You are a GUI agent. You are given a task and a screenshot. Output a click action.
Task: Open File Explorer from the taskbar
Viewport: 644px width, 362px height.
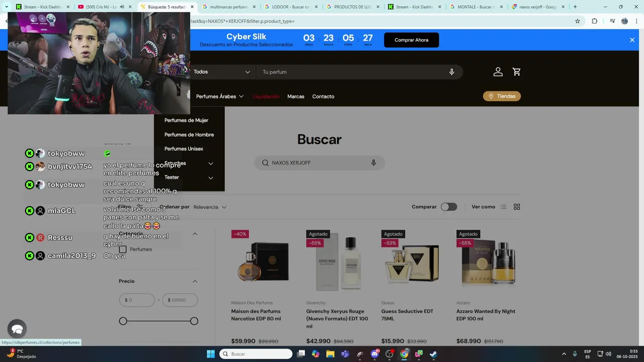pos(330,354)
